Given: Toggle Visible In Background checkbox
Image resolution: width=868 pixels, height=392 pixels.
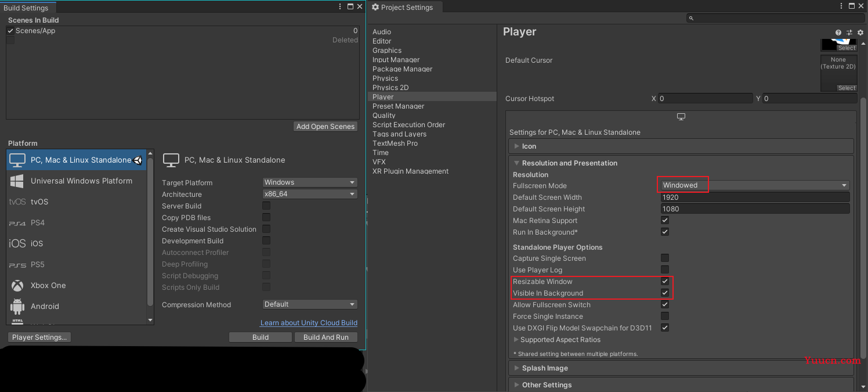Looking at the screenshot, I should point(665,293).
